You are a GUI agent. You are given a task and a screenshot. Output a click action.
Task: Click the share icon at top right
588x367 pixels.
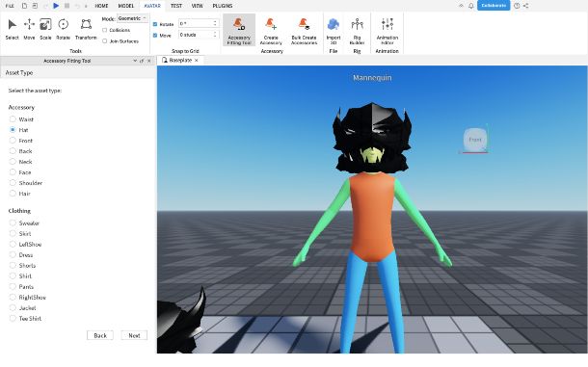pos(525,6)
